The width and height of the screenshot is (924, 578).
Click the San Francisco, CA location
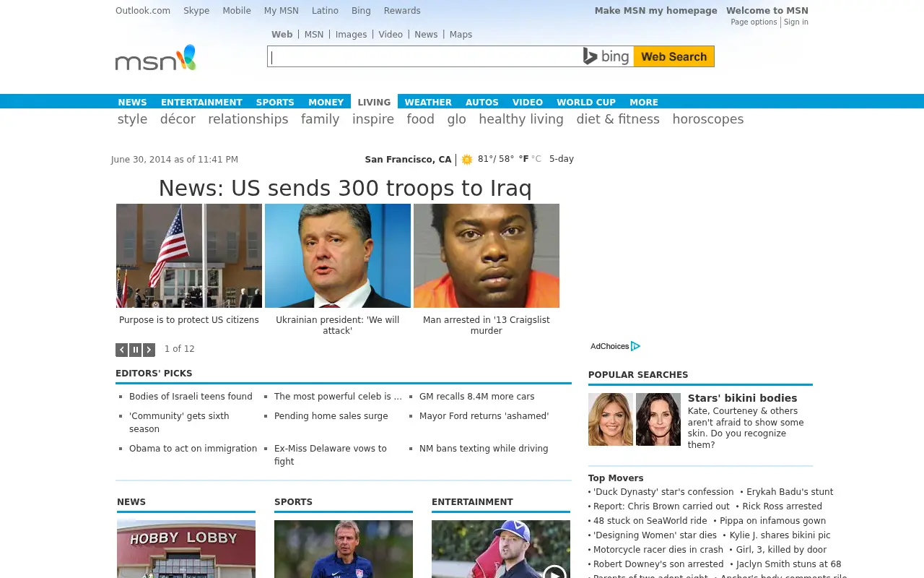coord(408,160)
